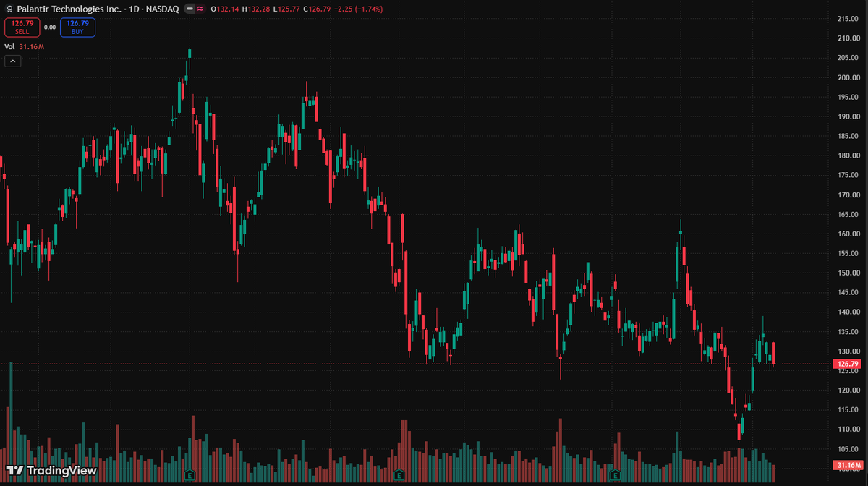Click the 170.00 price axis label
Viewport: 868px width, 486px height.
[847, 195]
